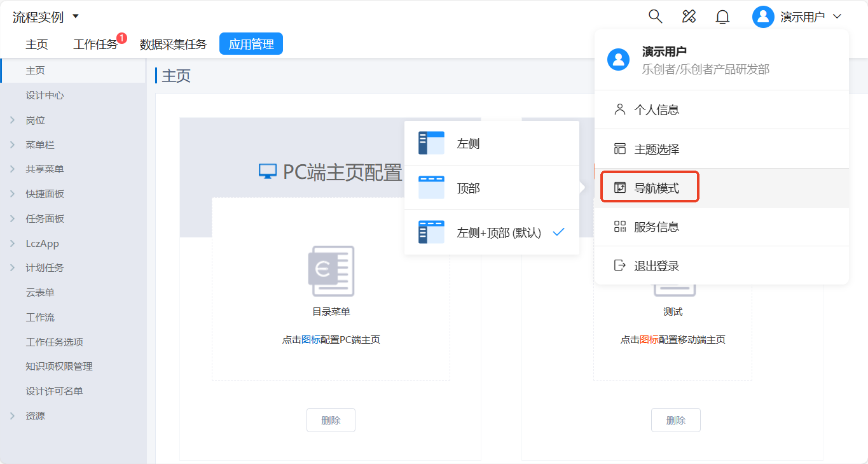The height and width of the screenshot is (464, 868).
Task: Expand the 菜单栏 tree node
Action: coord(12,145)
